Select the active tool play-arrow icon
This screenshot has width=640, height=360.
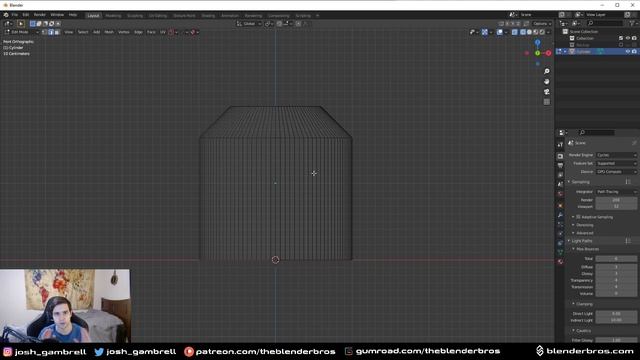[x=21, y=24]
